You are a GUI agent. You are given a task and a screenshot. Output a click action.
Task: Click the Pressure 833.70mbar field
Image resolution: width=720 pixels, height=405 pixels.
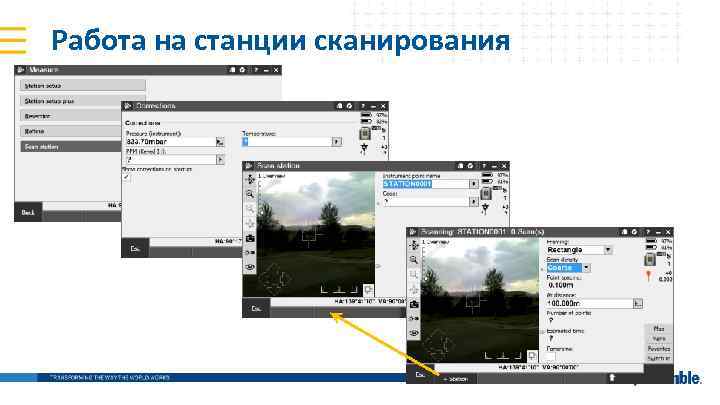tap(170, 142)
